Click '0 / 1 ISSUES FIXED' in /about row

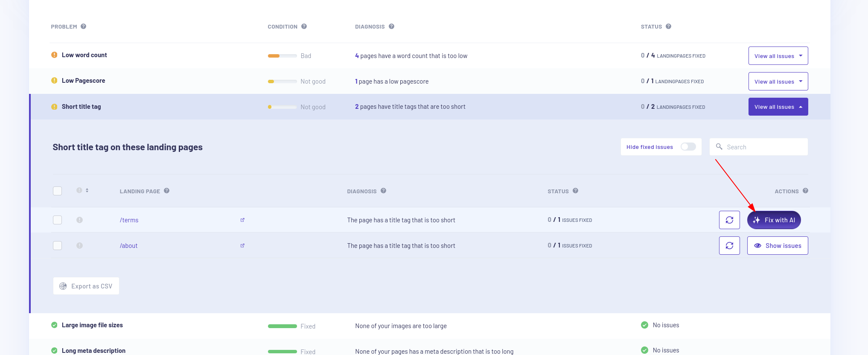570,245
